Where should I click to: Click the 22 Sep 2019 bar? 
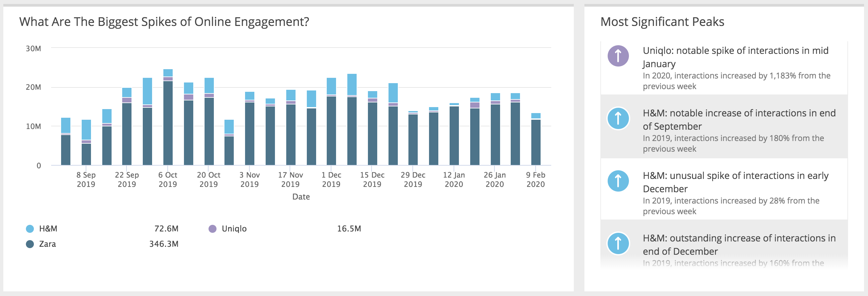pyautogui.click(x=127, y=127)
